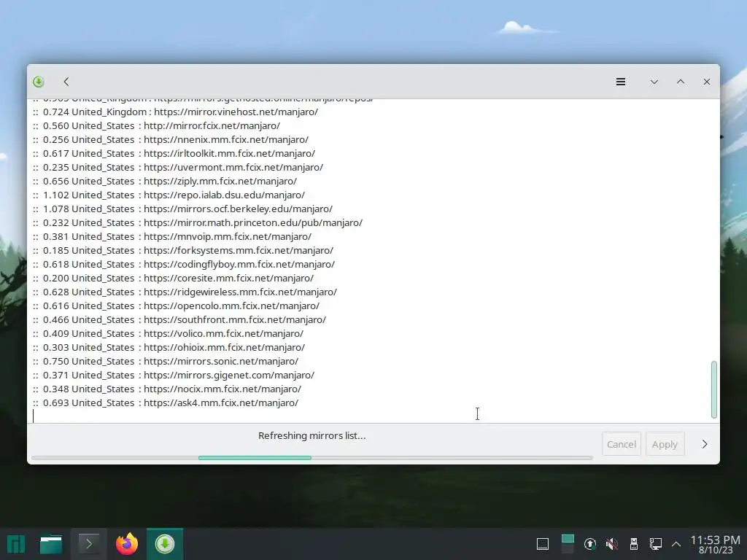Click the mirrors.gigenet.com line
This screenshot has height=560, width=747.
coord(174,374)
